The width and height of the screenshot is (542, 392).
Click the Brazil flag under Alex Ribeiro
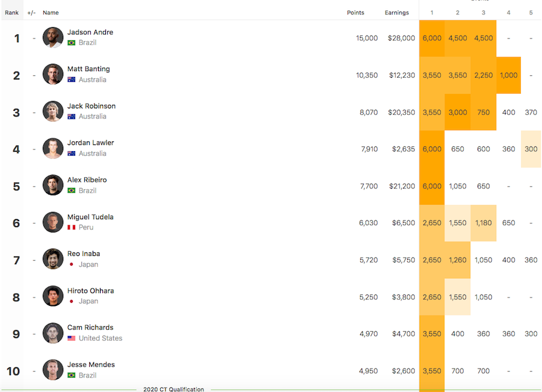[72, 190]
